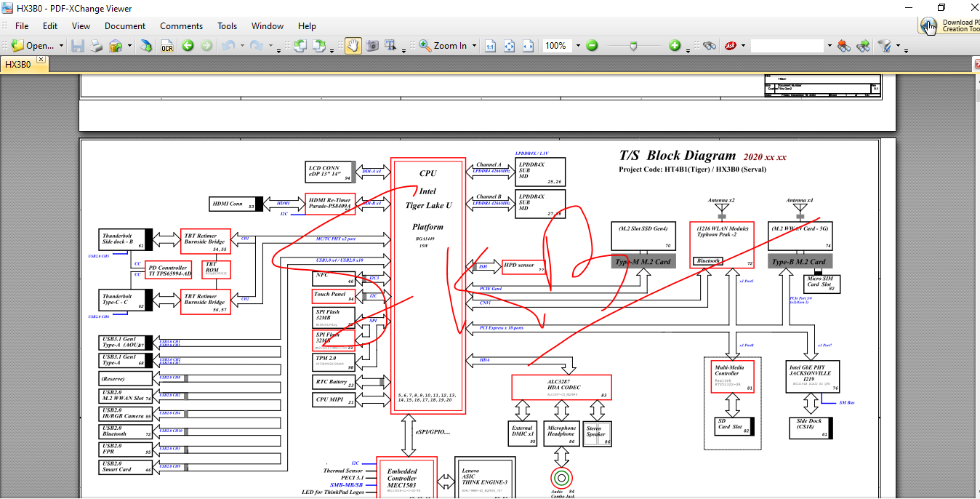This screenshot has width=980, height=499.
Task: Open the search field history dropdown
Action: [x=830, y=46]
